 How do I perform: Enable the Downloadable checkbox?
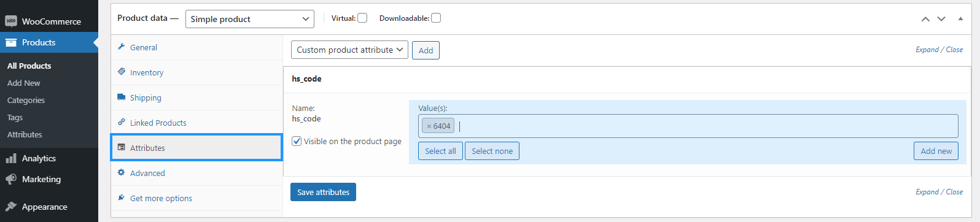[x=436, y=18]
